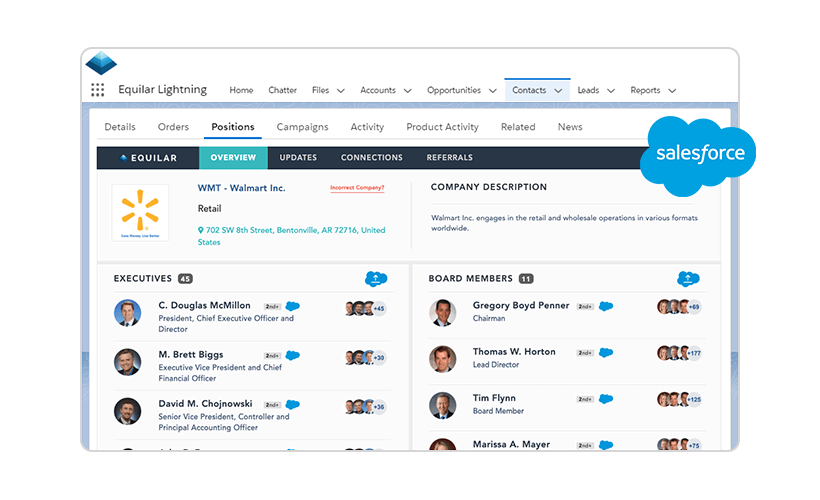Open Tim Flynn's profile photo
The image size is (820, 500).
[x=442, y=405]
